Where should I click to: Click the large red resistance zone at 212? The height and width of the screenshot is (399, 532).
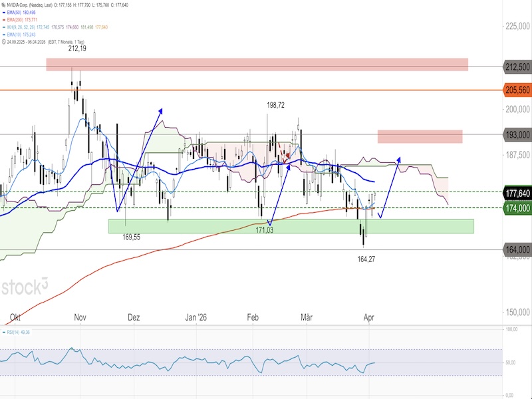coord(257,64)
